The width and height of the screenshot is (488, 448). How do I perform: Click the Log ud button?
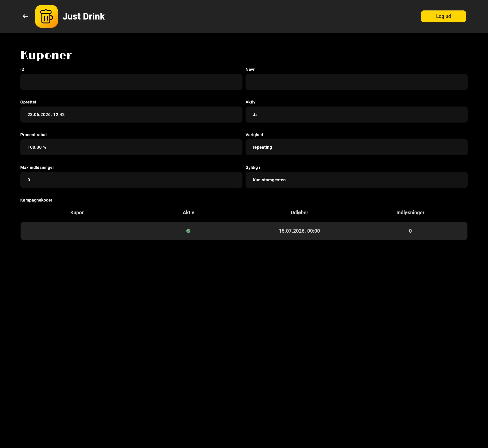(443, 16)
